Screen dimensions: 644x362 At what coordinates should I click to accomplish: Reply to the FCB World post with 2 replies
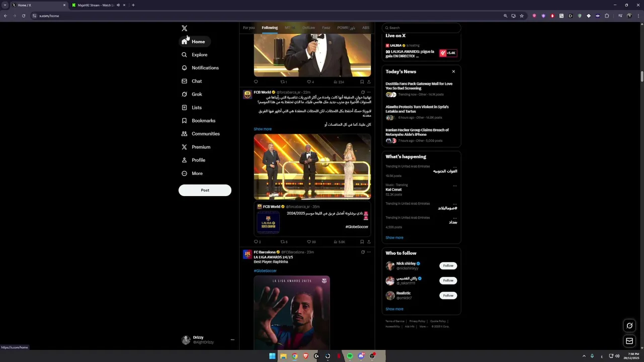click(257, 242)
